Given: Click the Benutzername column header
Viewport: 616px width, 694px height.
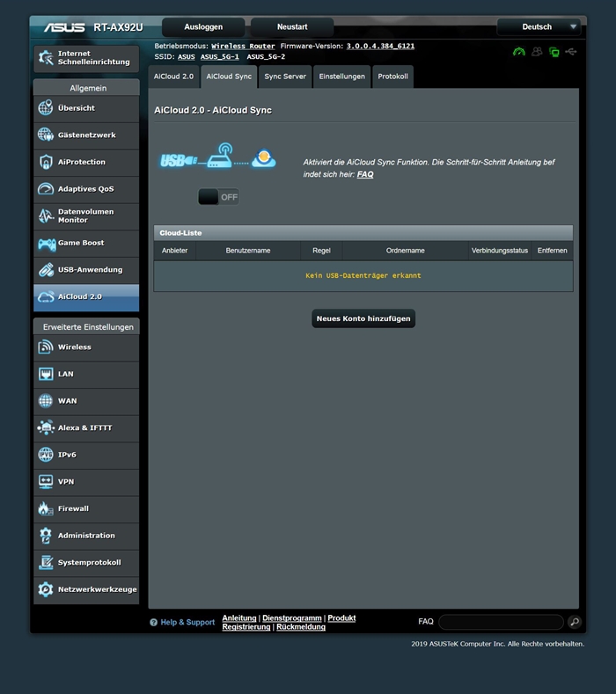Looking at the screenshot, I should click(248, 251).
